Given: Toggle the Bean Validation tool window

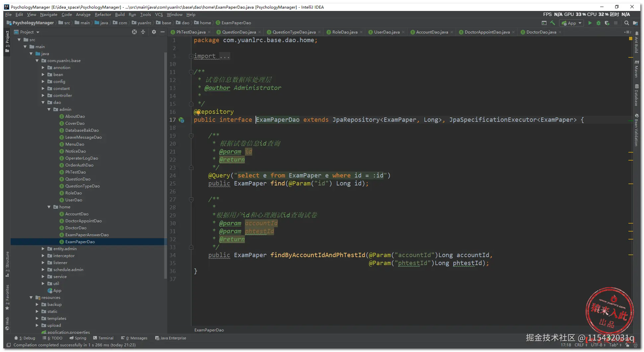Looking at the screenshot, I should (636, 130).
